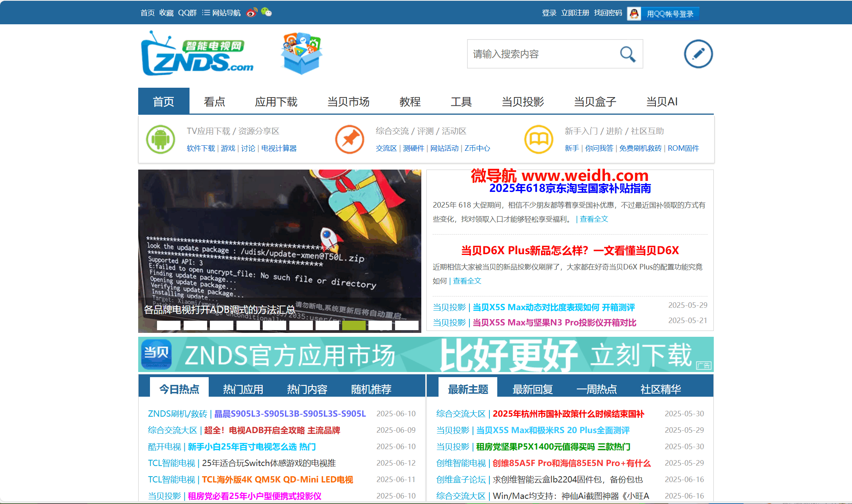Select the last carousel slide indicator
This screenshot has width=852, height=504.
407,325
